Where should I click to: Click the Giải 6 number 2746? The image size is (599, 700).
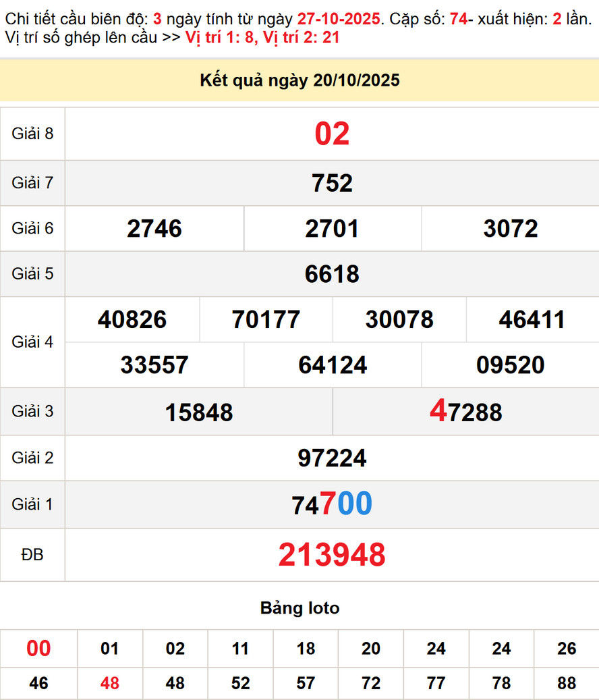click(x=154, y=229)
